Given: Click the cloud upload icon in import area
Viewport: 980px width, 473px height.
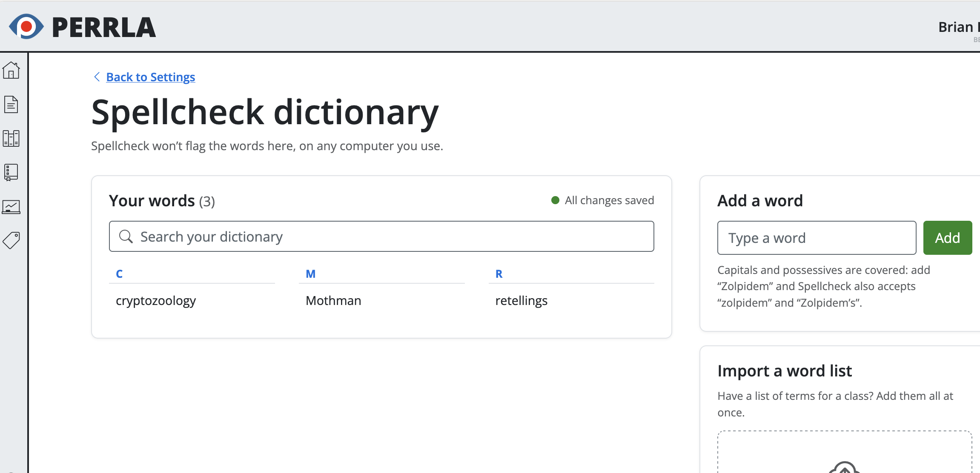Looking at the screenshot, I should tap(845, 467).
